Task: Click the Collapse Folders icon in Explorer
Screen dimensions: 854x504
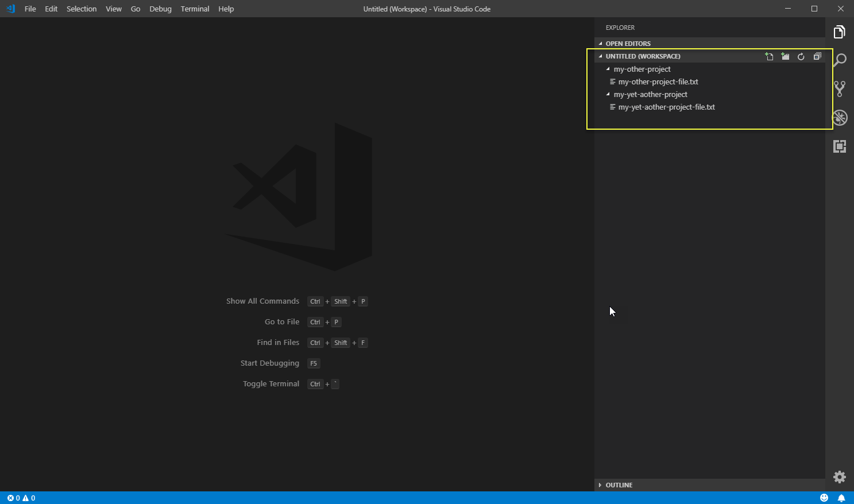Action: coord(817,56)
